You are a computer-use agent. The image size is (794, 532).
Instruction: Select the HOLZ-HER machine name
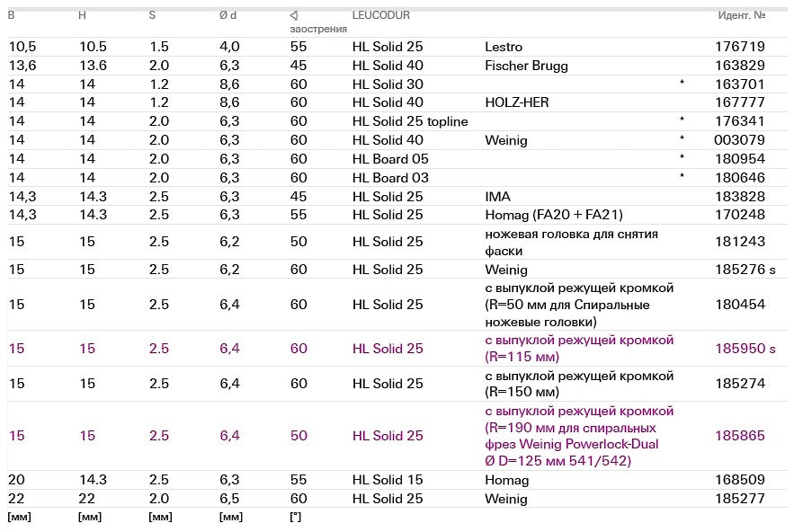coord(516,102)
